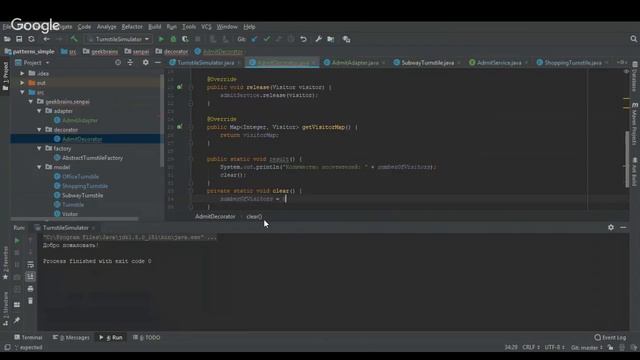Click the Git: master branch widget
Viewport: 640px width, 360px height.
587,347
